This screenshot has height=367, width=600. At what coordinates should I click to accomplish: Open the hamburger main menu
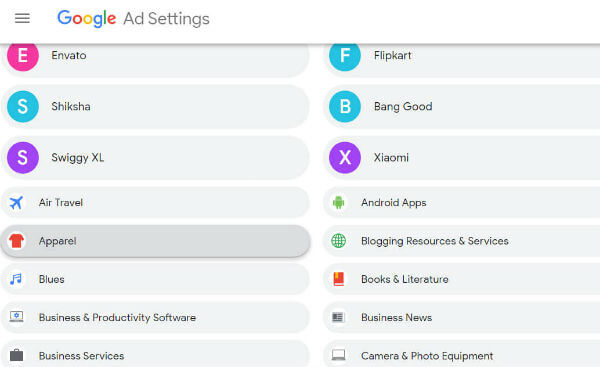22,18
